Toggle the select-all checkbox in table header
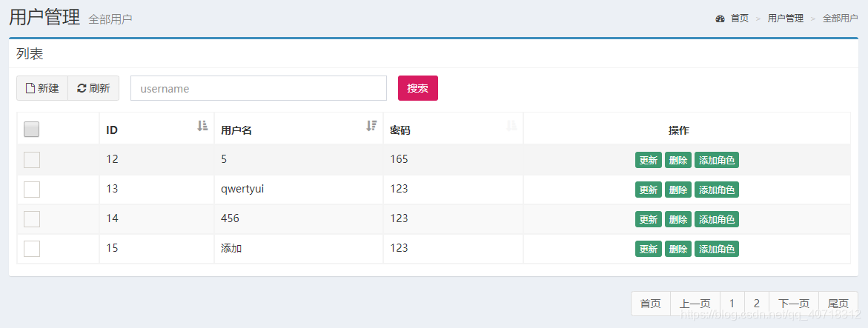This screenshot has width=868, height=328. (x=32, y=130)
